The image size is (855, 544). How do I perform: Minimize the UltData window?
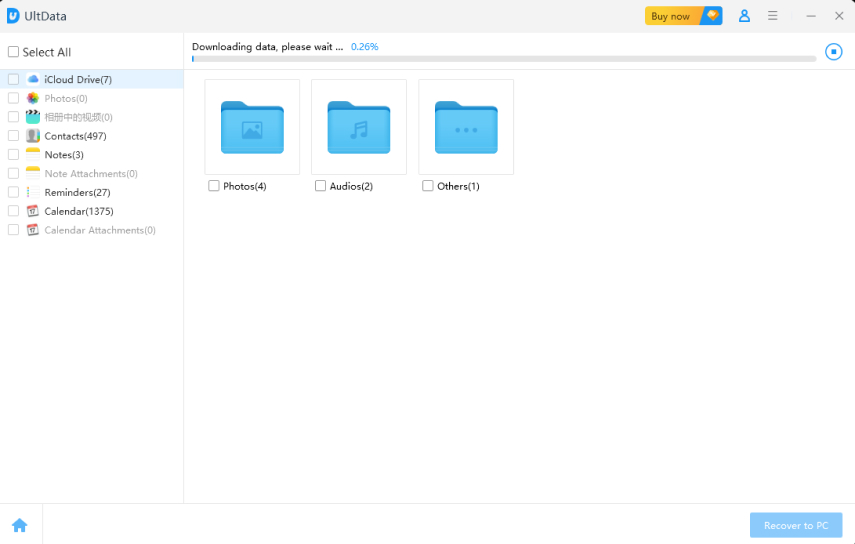point(811,16)
